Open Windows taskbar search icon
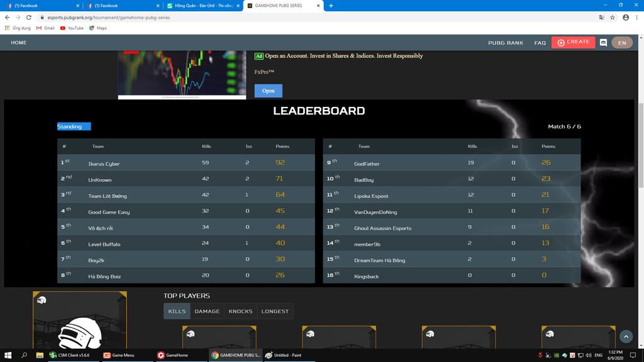The image size is (644, 362). click(x=24, y=355)
